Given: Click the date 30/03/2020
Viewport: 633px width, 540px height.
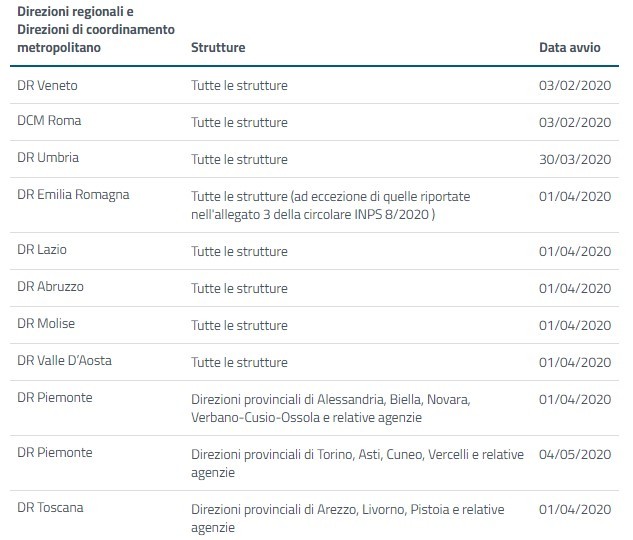Looking at the screenshot, I should tap(574, 159).
